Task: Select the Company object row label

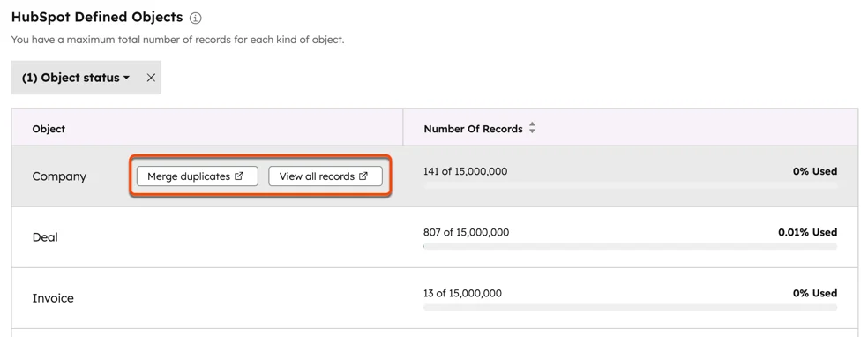Action: coord(59,176)
